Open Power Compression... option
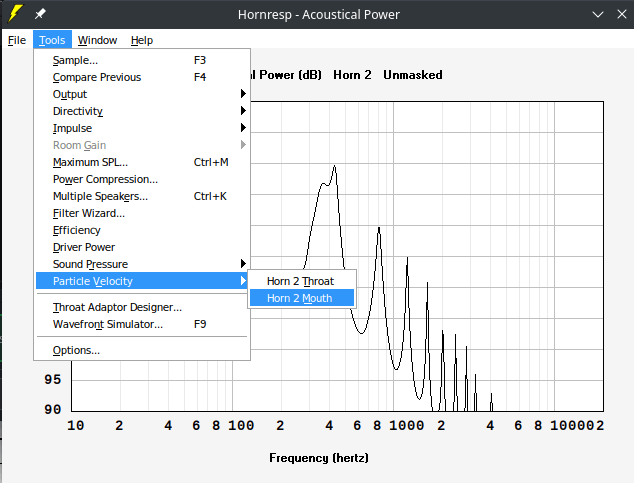Screen dimensions: 634x483 tap(142, 179)
